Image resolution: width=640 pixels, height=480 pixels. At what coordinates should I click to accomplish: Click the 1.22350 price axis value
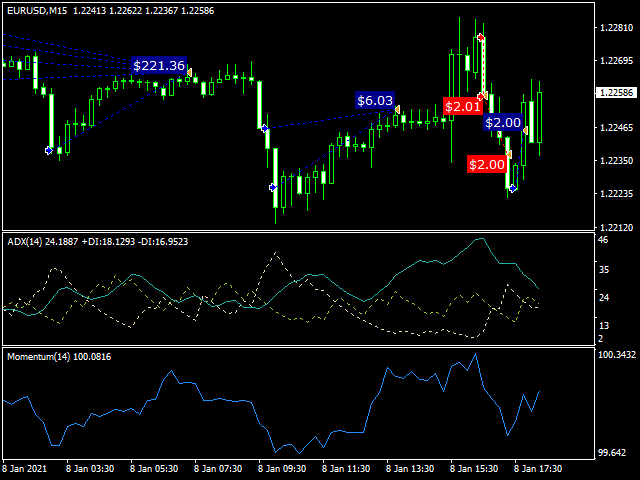coord(616,161)
